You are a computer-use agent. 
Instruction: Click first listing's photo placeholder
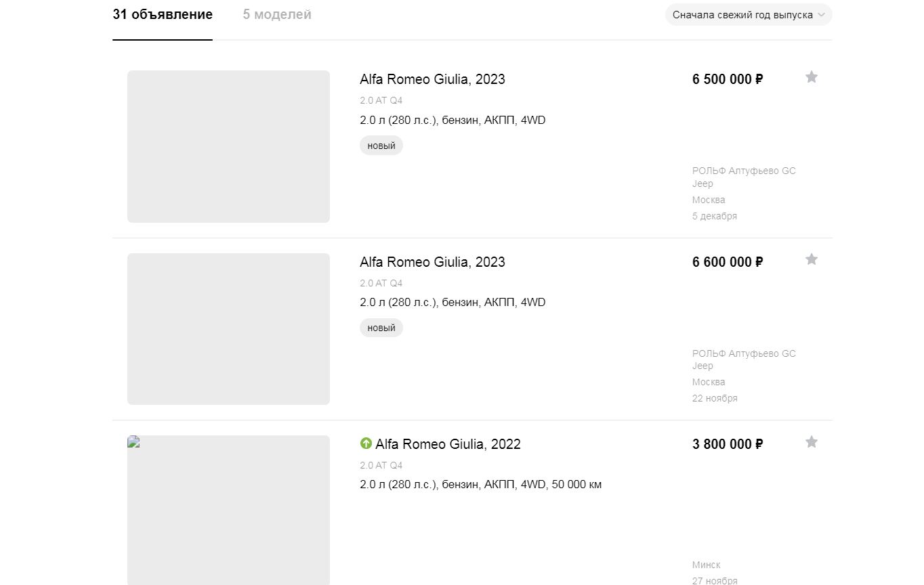(228, 146)
